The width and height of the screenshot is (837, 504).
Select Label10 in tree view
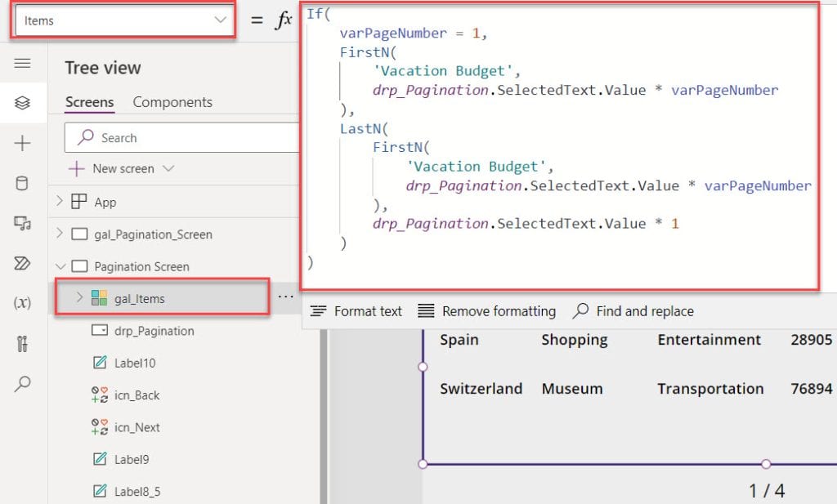[135, 364]
